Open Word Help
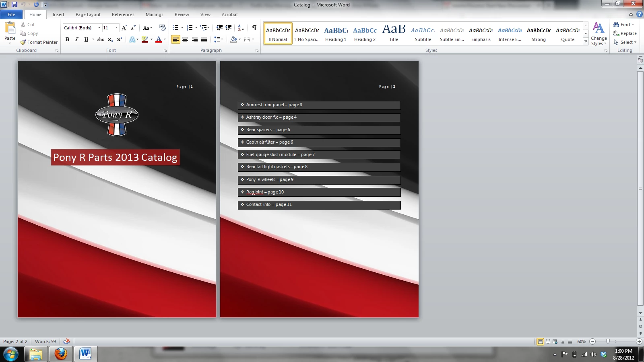Screen dimensions: 644x362 point(639,14)
